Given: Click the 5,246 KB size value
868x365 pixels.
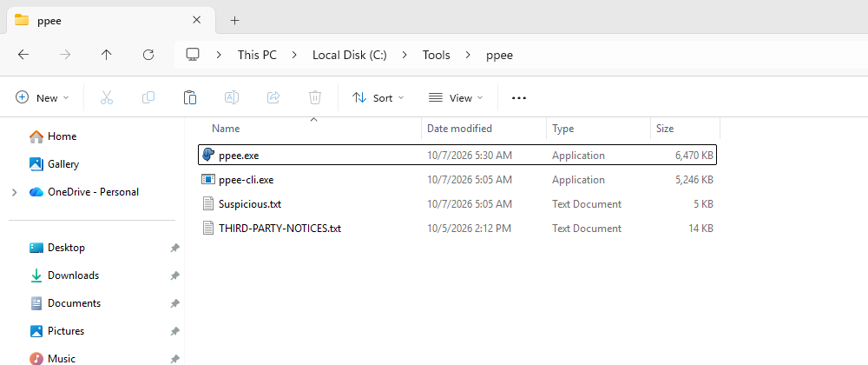Looking at the screenshot, I should (694, 180).
